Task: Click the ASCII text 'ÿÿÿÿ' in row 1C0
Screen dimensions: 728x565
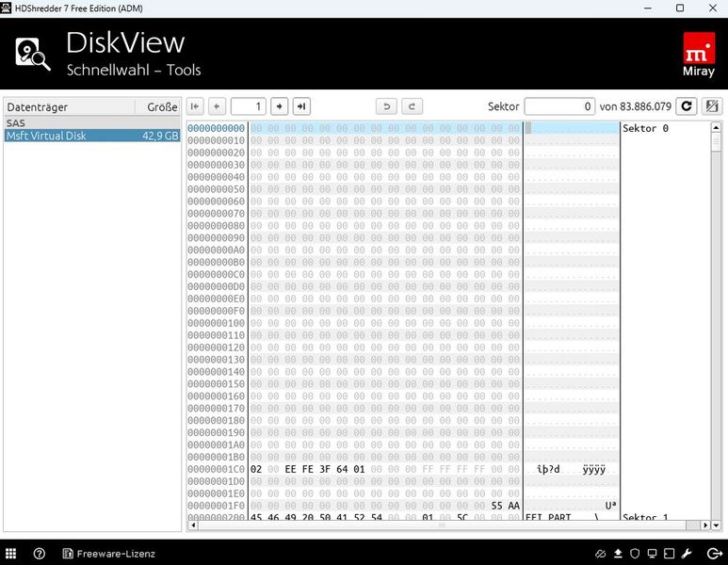Action: [x=594, y=469]
